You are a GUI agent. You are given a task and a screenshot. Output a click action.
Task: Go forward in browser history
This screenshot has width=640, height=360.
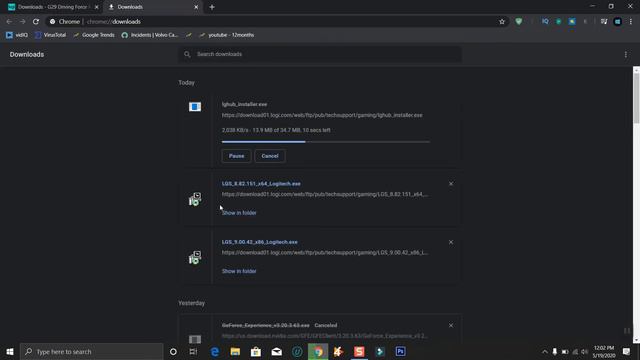point(22,22)
